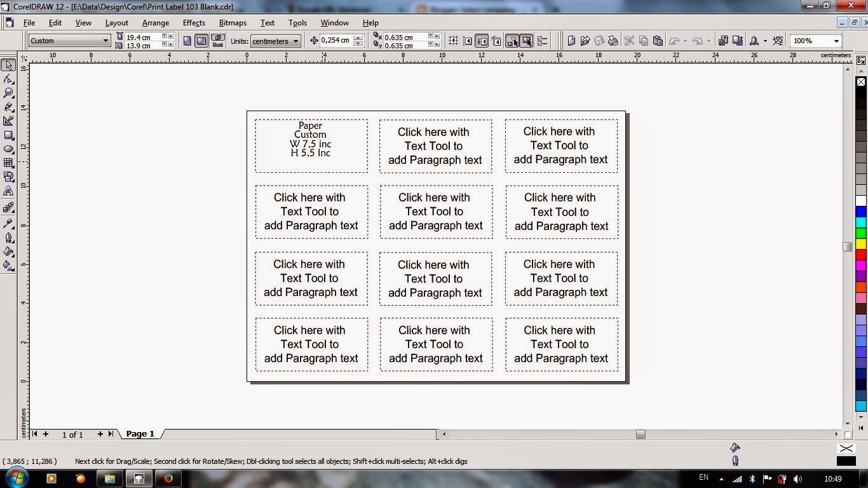The image size is (868, 488).
Task: Open the Bitmaps menu
Action: (x=232, y=23)
